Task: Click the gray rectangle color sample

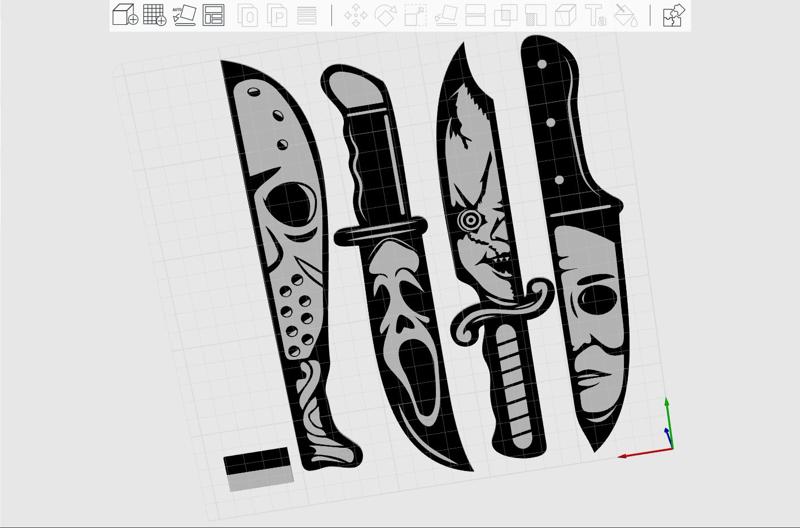Action: [261, 480]
